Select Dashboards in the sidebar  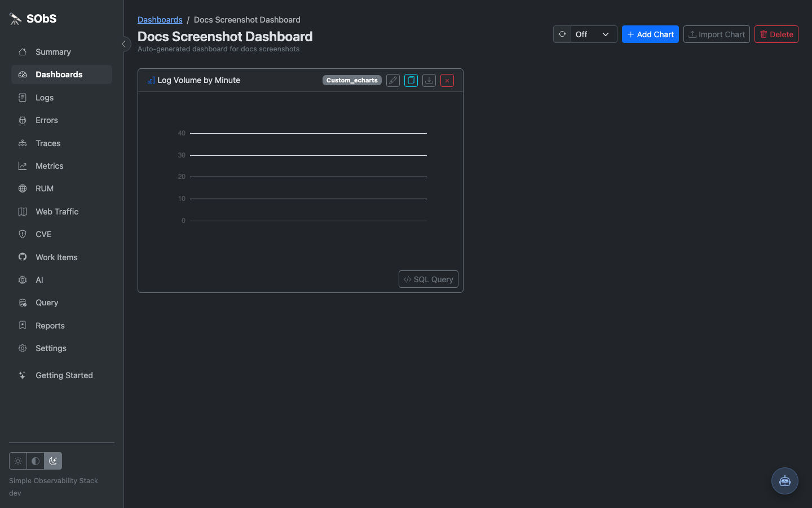click(61, 75)
